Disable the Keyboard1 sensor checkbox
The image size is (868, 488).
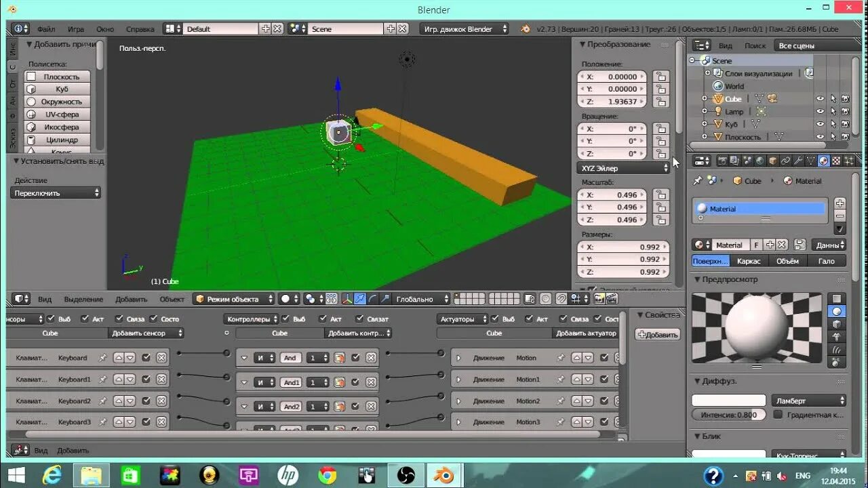point(146,379)
